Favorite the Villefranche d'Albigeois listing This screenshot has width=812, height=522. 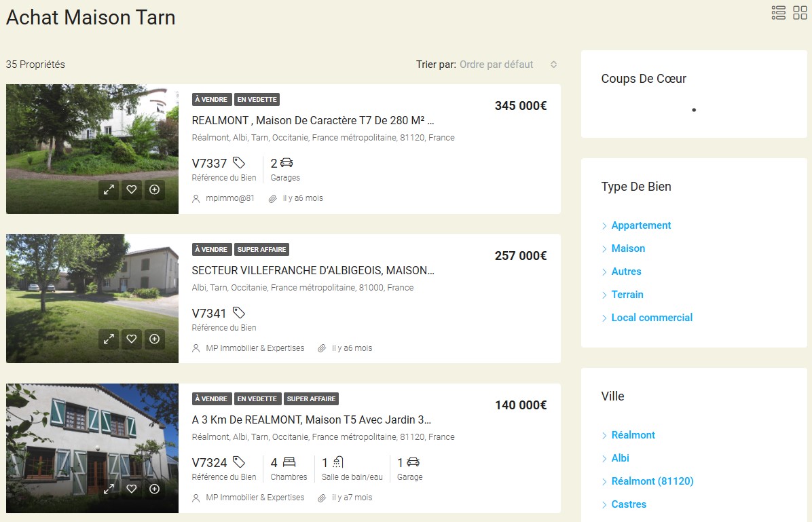click(132, 339)
